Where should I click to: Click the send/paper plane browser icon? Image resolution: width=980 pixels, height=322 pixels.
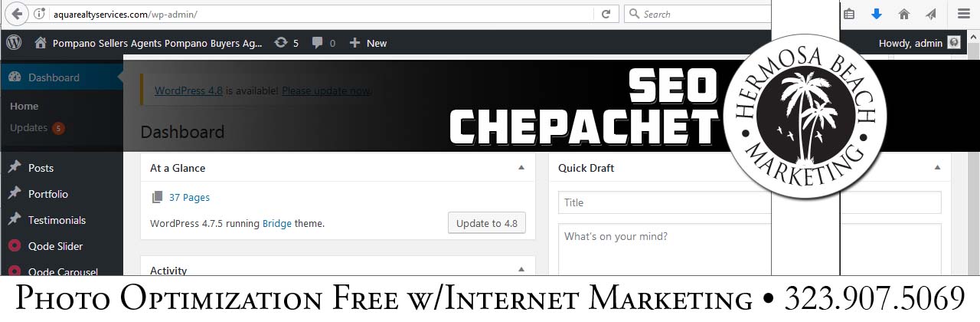coord(930,14)
